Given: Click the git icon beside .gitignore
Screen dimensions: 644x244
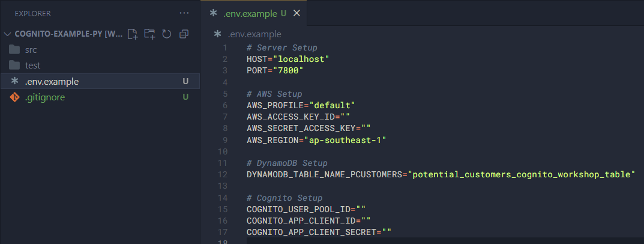Looking at the screenshot, I should [15, 97].
